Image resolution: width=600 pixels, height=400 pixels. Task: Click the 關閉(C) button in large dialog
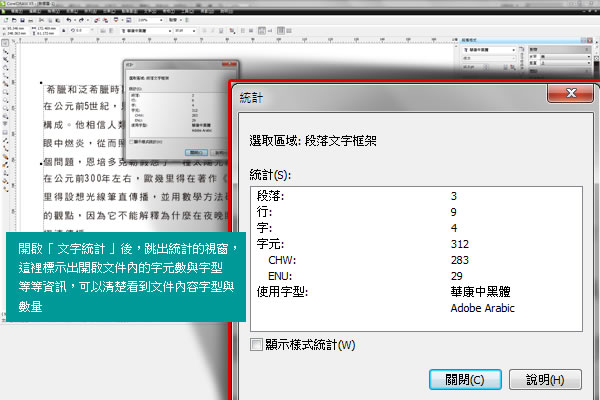465,379
